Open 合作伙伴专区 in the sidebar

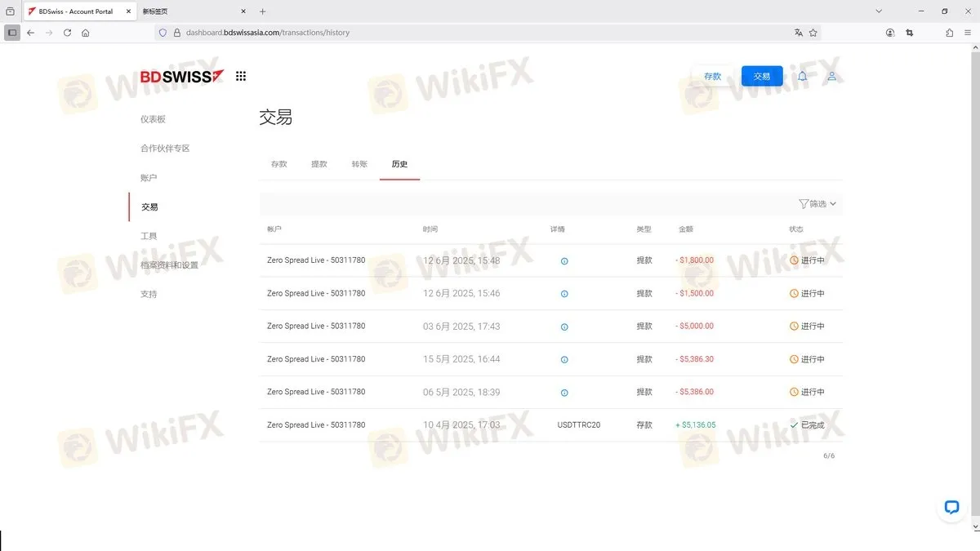165,149
